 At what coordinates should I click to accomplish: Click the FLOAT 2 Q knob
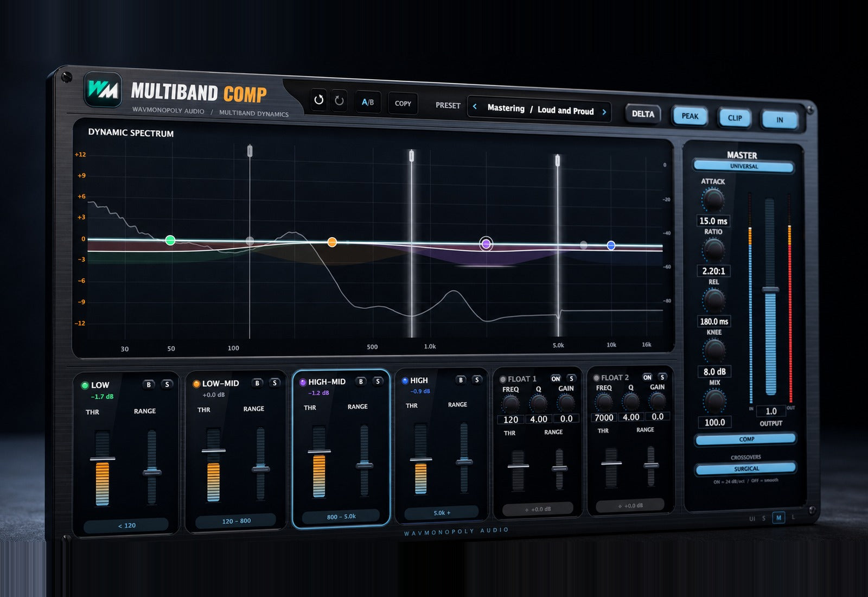(x=631, y=401)
